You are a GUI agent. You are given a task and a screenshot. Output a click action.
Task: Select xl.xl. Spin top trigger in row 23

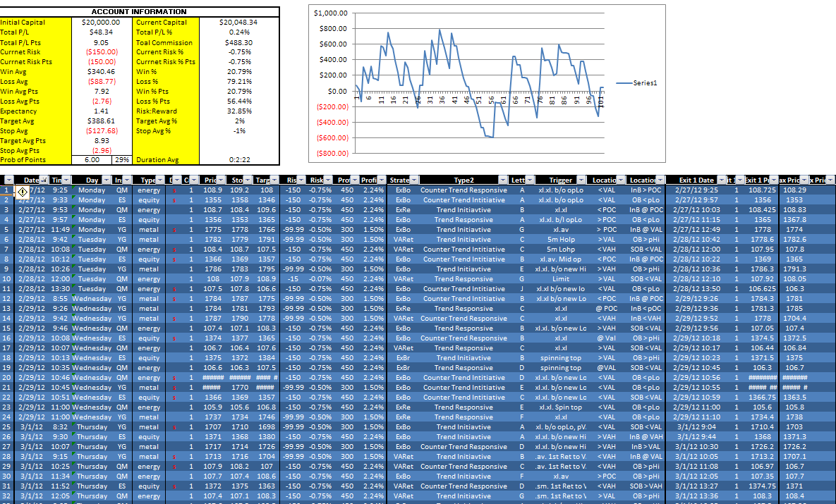click(560, 407)
